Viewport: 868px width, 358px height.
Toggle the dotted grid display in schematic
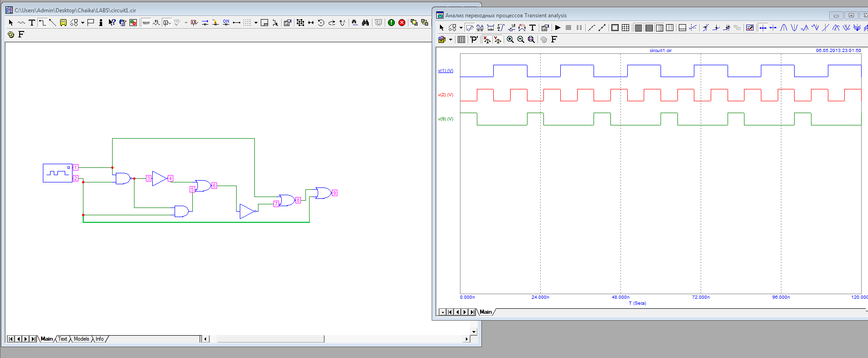[x=247, y=23]
